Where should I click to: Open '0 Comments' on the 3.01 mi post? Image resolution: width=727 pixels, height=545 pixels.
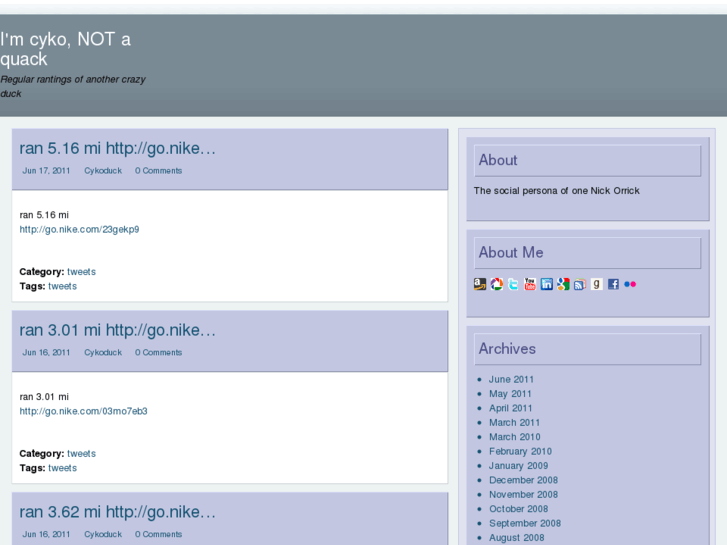(x=159, y=353)
